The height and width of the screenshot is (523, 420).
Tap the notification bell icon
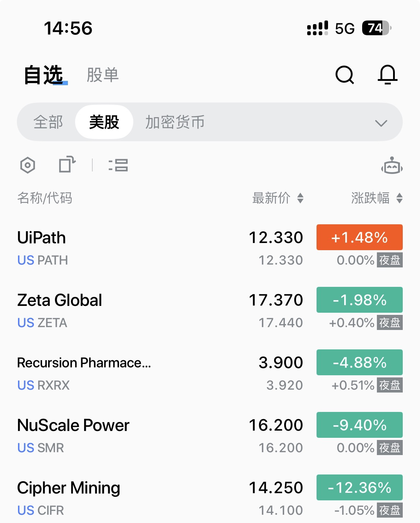click(x=387, y=75)
